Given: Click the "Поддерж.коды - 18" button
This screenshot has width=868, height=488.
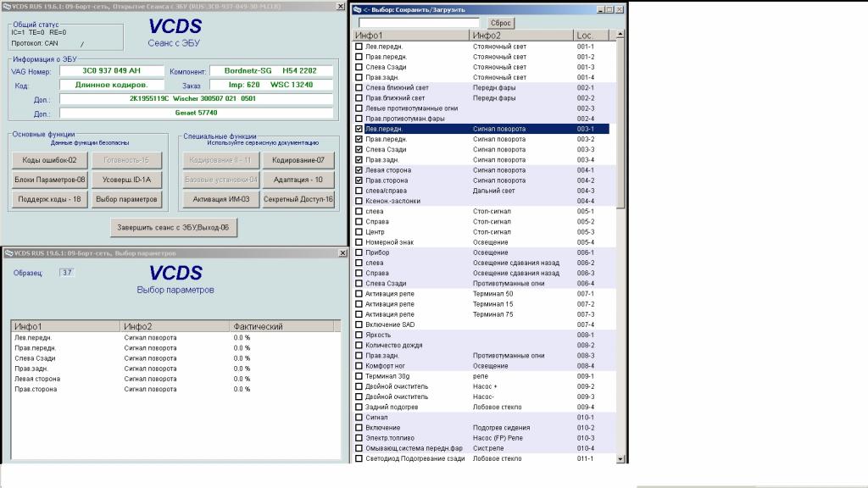Looking at the screenshot, I should 49,198.
